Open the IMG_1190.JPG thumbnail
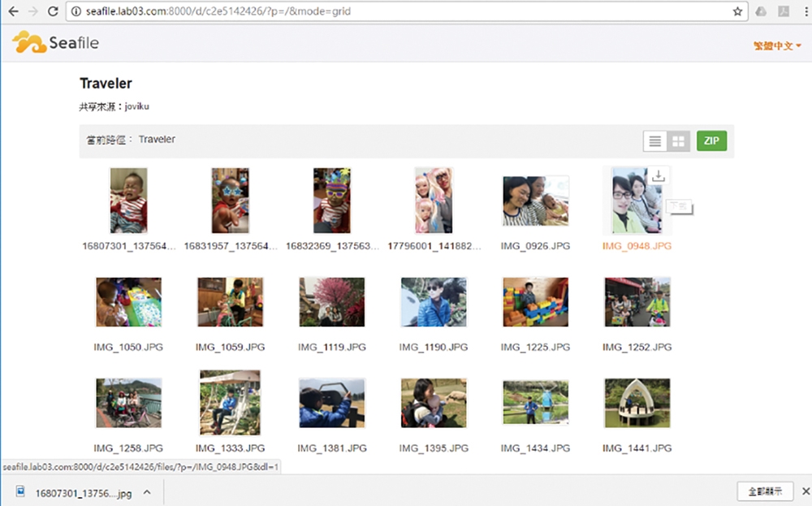Screen dimensions: 812x506 click(434, 302)
